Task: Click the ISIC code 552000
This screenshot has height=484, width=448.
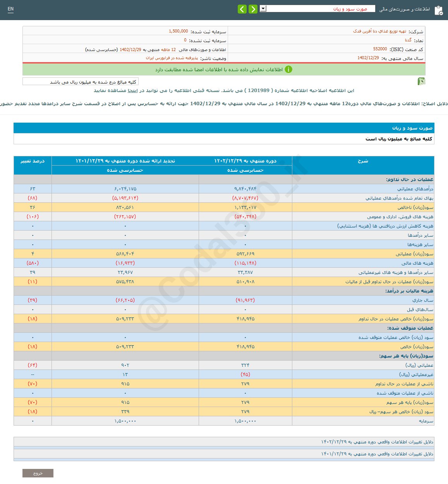Action: [380, 49]
